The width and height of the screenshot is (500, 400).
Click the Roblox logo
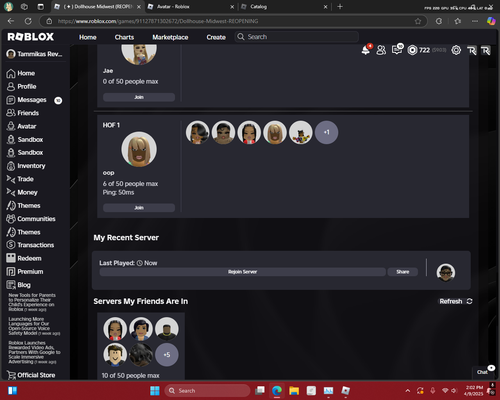(30, 37)
